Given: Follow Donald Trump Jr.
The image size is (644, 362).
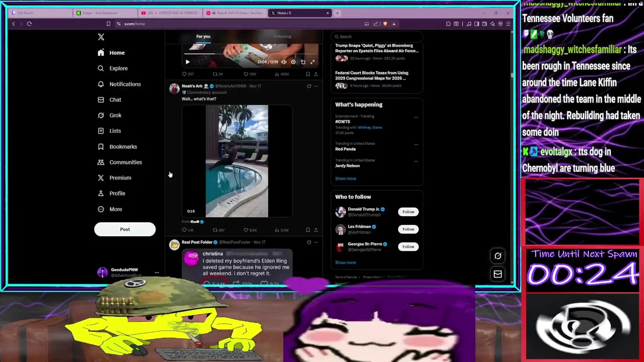Looking at the screenshot, I should tap(408, 212).
